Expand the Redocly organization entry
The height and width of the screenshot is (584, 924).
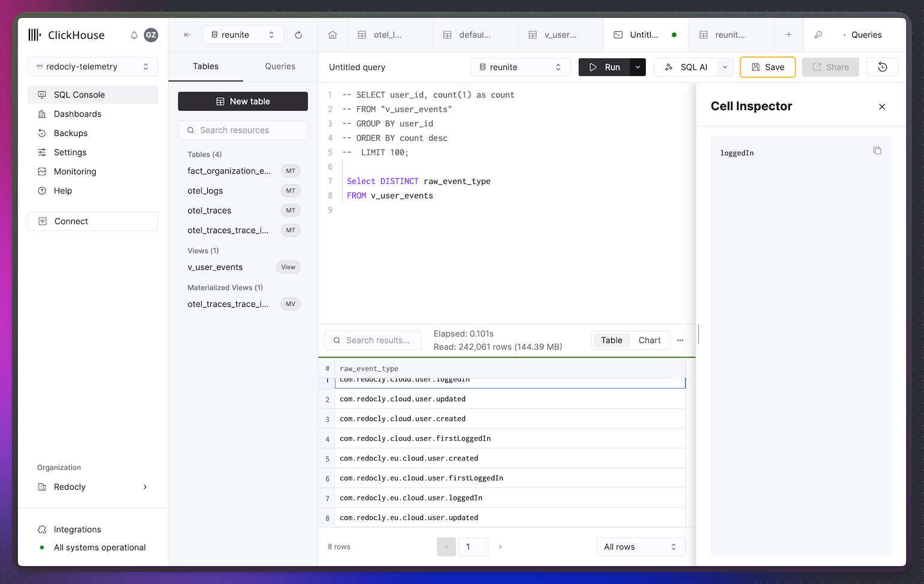[93, 487]
